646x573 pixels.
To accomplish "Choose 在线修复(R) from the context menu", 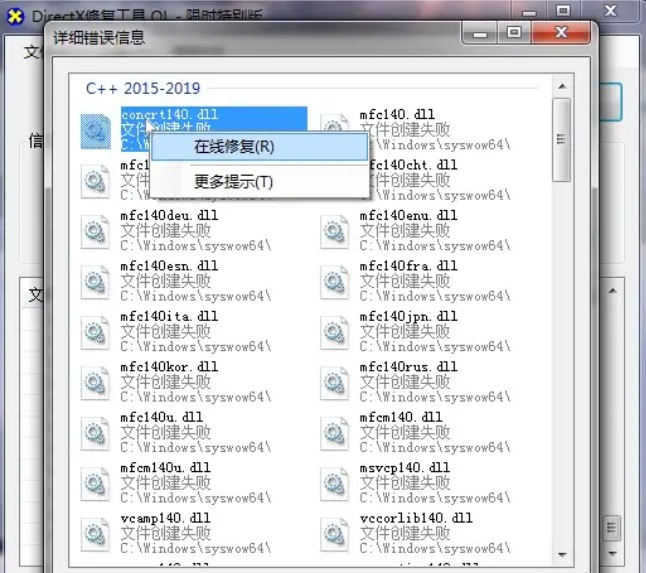I will tap(260, 147).
